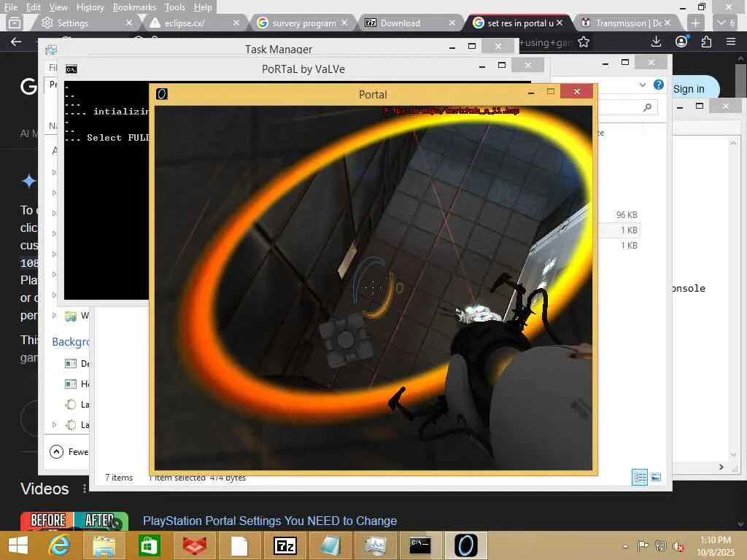Click the right window's bottom scroll-right arrow

coord(721,467)
